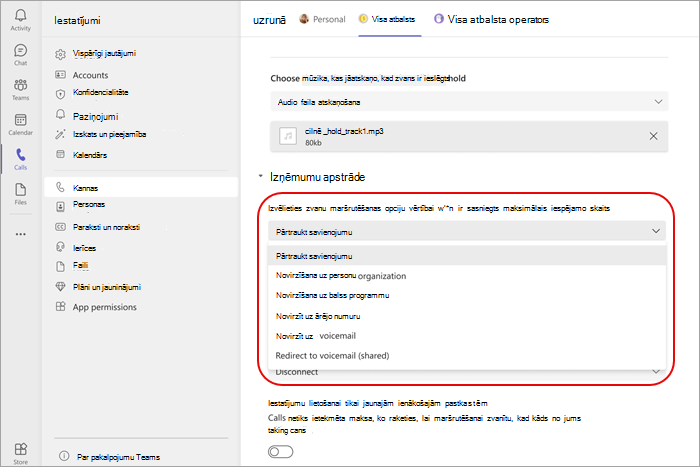Click the App permissions grid icon
The width and height of the screenshot is (700, 467).
(x=60, y=306)
